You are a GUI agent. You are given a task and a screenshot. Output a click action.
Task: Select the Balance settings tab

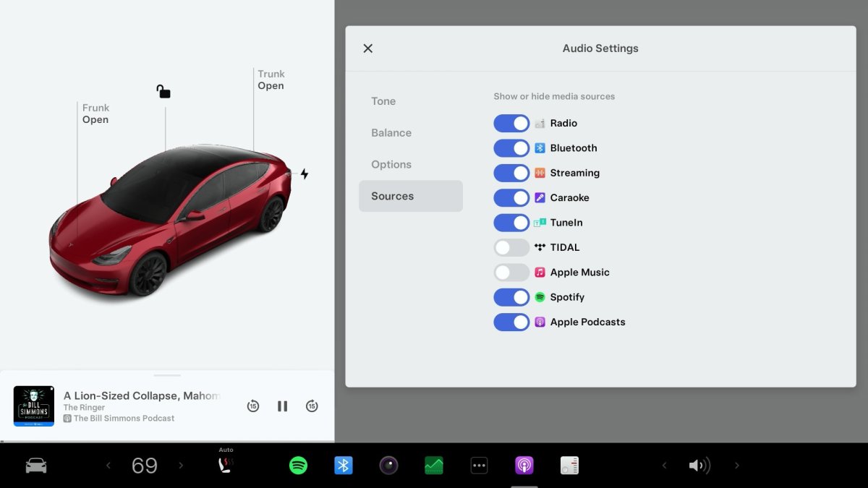click(391, 133)
